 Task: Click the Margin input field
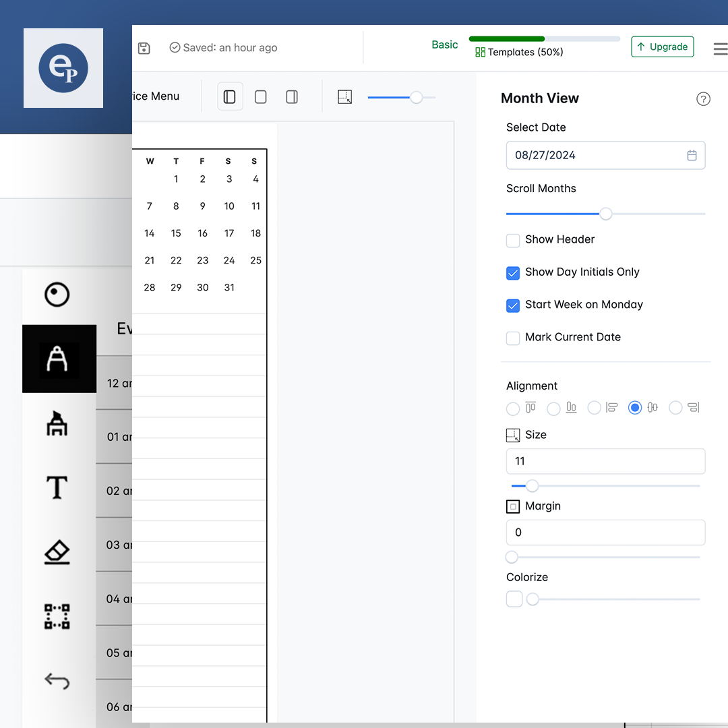click(605, 533)
